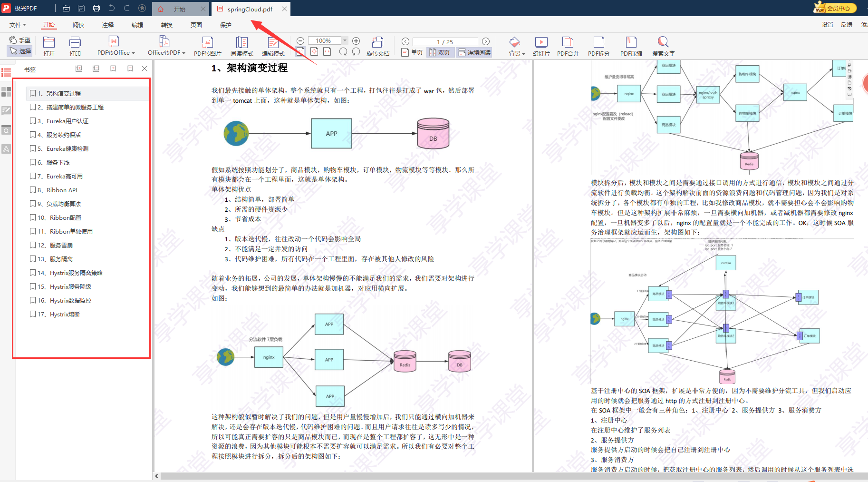This screenshot has height=482, width=868.
Task: Switch to 转换 ribbon tab
Action: (x=167, y=25)
